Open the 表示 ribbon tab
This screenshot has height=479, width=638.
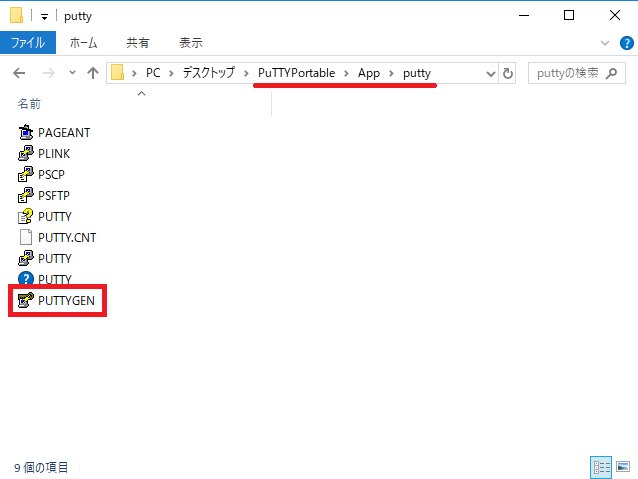click(x=191, y=43)
